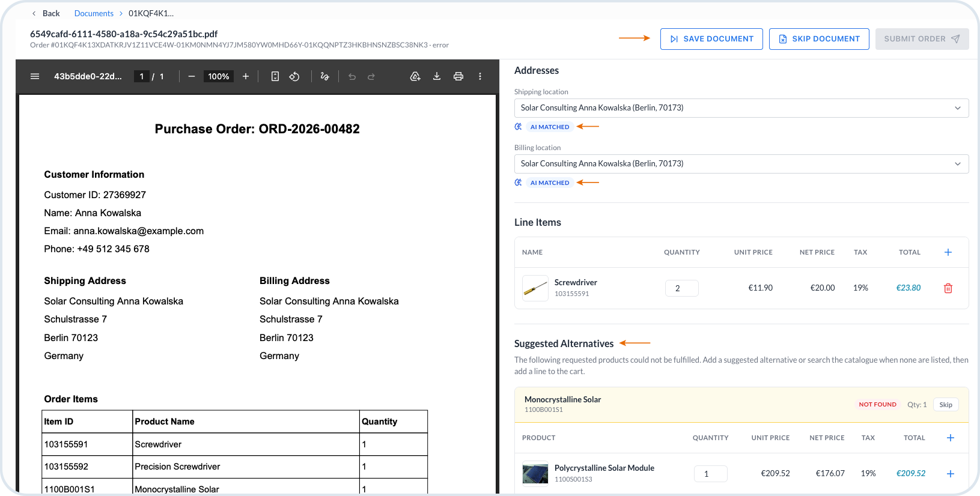This screenshot has width=980, height=496.
Task: Add Polycrystalline Solar Module to cart
Action: [951, 474]
